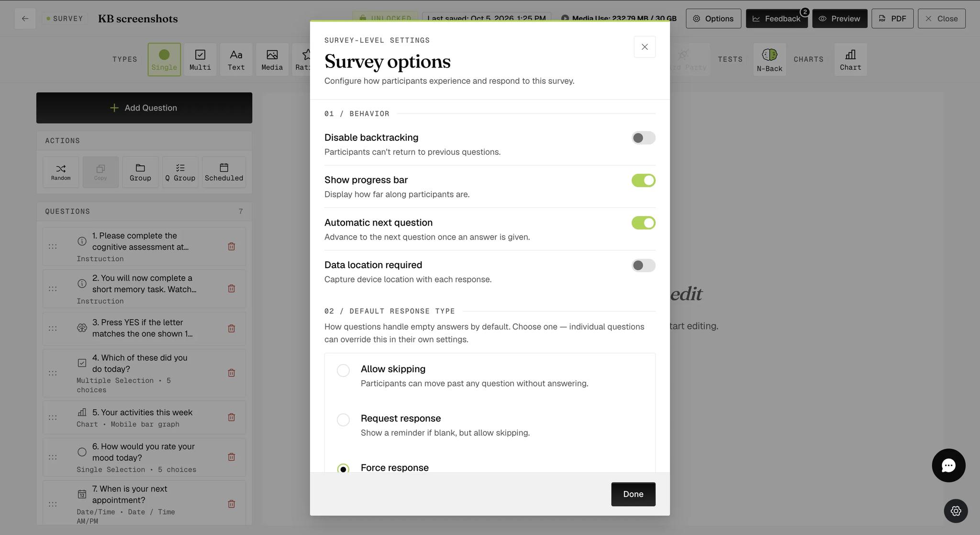Delete question 6 rate your mood

231,457
